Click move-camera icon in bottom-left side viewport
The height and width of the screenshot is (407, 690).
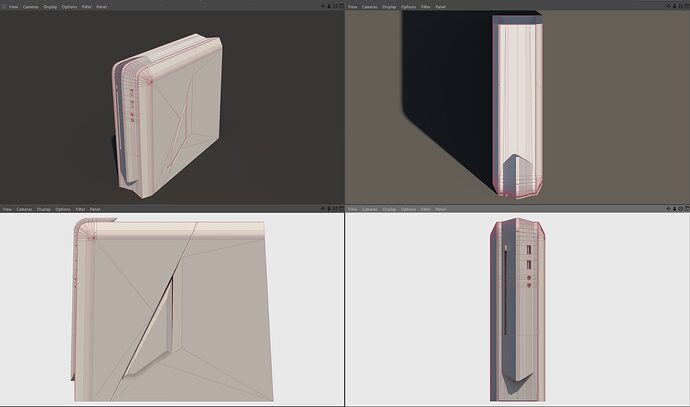click(323, 209)
